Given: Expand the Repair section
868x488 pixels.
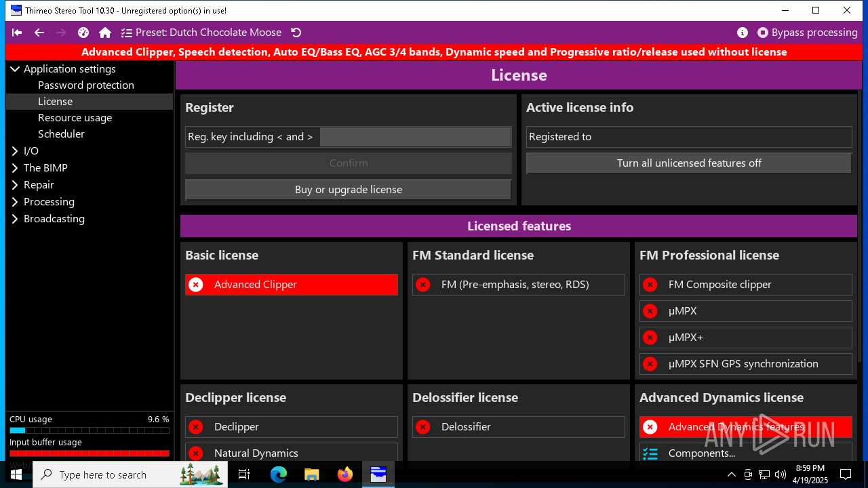Looking at the screenshot, I should coord(15,184).
